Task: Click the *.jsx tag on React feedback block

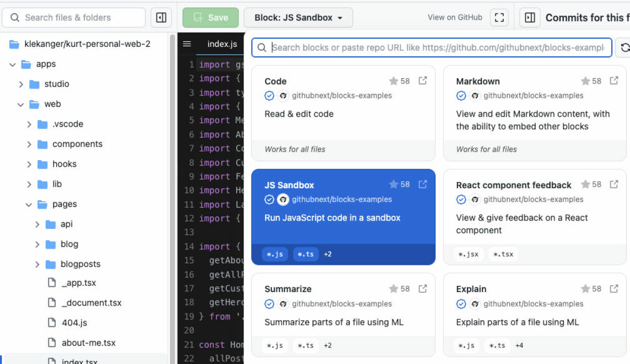Action: pos(468,254)
